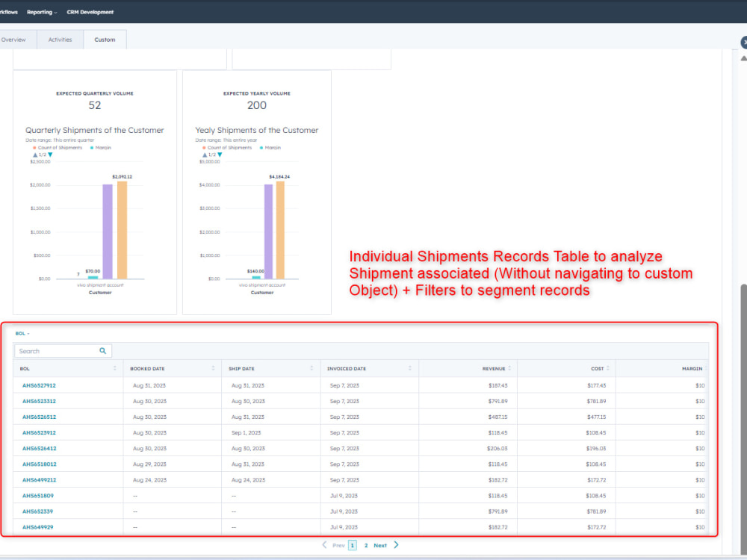Click the teal $140.00 margin bar
The image size is (747, 560).
coord(256,277)
